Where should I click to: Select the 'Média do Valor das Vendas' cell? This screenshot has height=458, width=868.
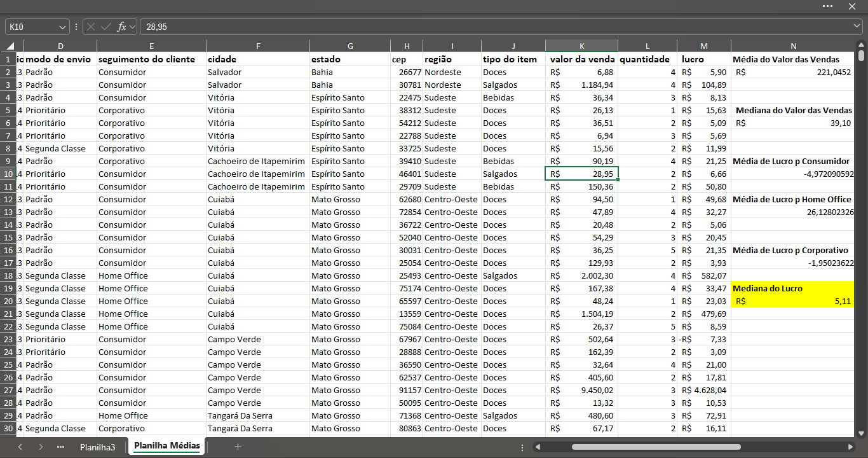[x=793, y=59]
